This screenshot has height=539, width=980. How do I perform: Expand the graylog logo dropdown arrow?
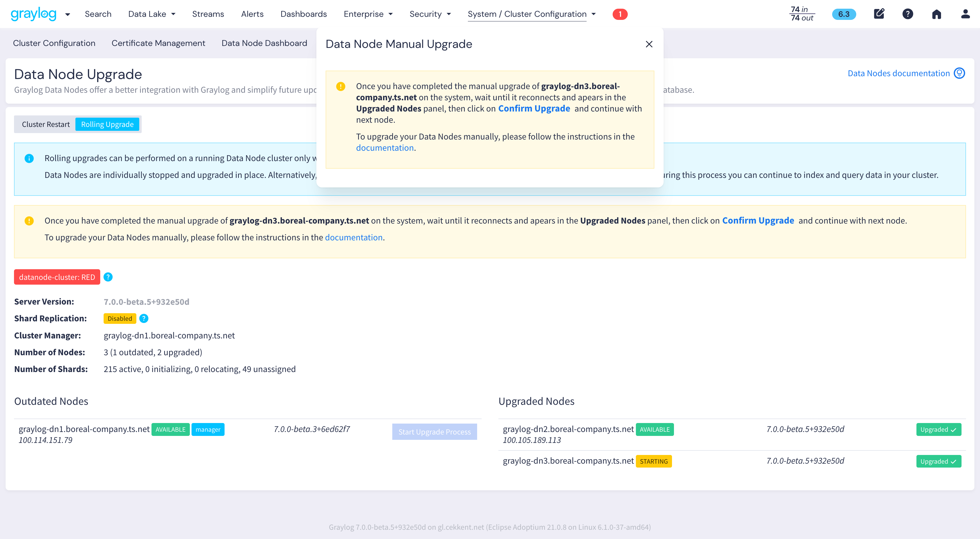pos(68,15)
